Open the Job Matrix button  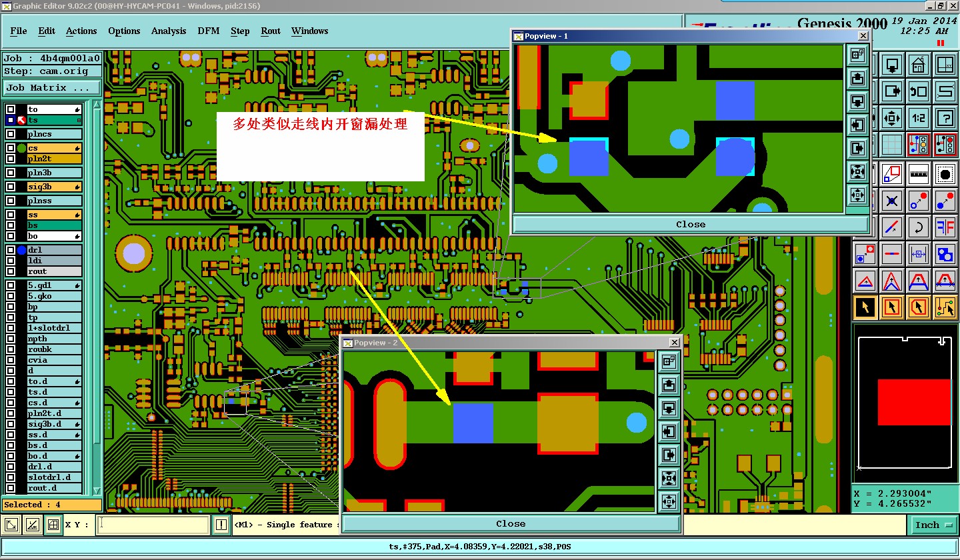(52, 87)
